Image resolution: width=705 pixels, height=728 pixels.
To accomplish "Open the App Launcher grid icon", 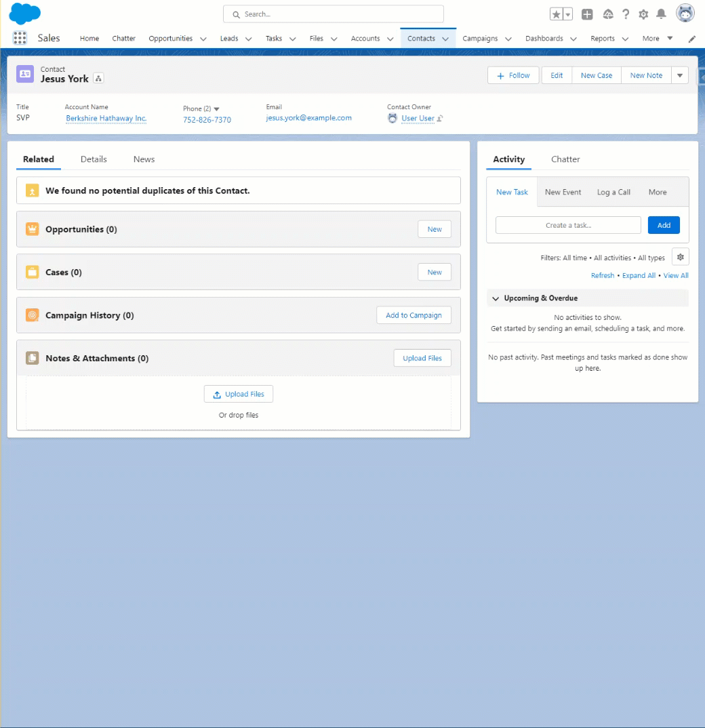I will pos(20,38).
